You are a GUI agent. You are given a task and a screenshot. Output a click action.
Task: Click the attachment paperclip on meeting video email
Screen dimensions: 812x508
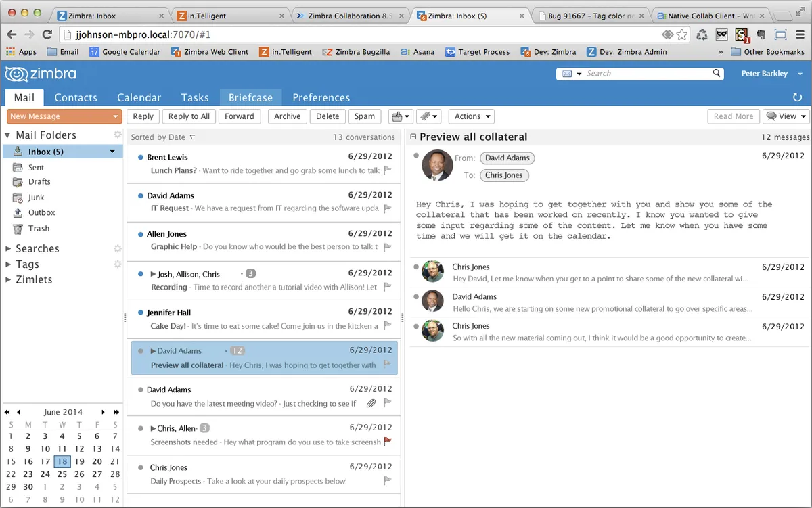coord(371,403)
